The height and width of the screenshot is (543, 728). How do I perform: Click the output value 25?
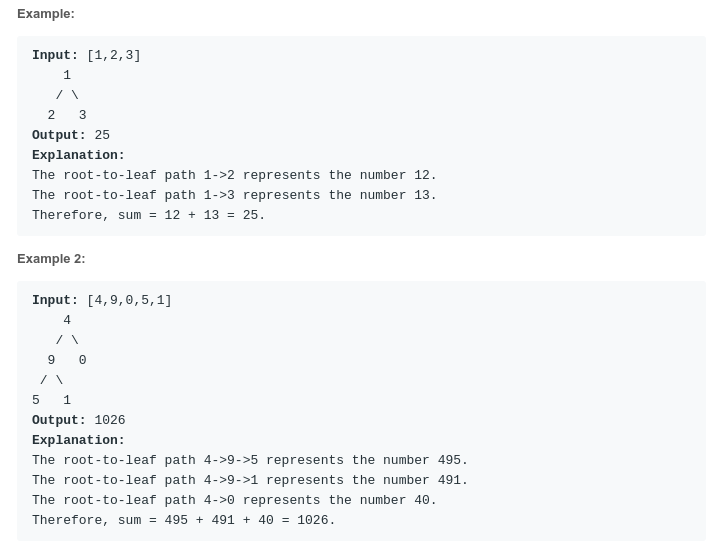(x=102, y=135)
